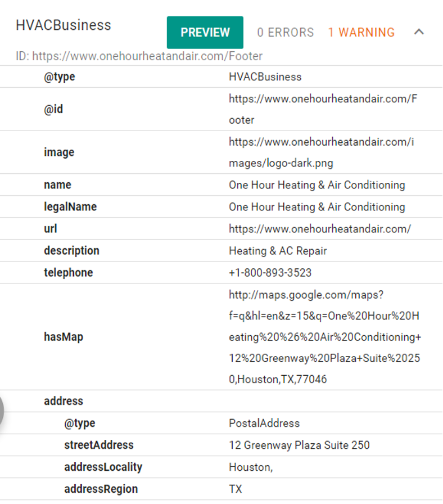Click the Houston, locality value
The height and width of the screenshot is (504, 443).
[251, 467]
